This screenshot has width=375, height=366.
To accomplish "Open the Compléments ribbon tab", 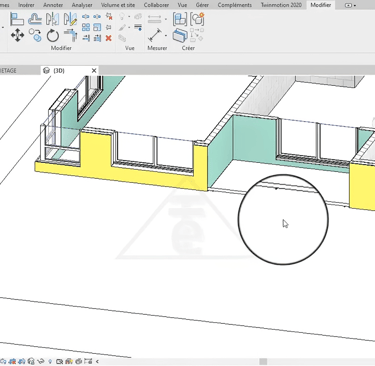I will click(x=235, y=5).
